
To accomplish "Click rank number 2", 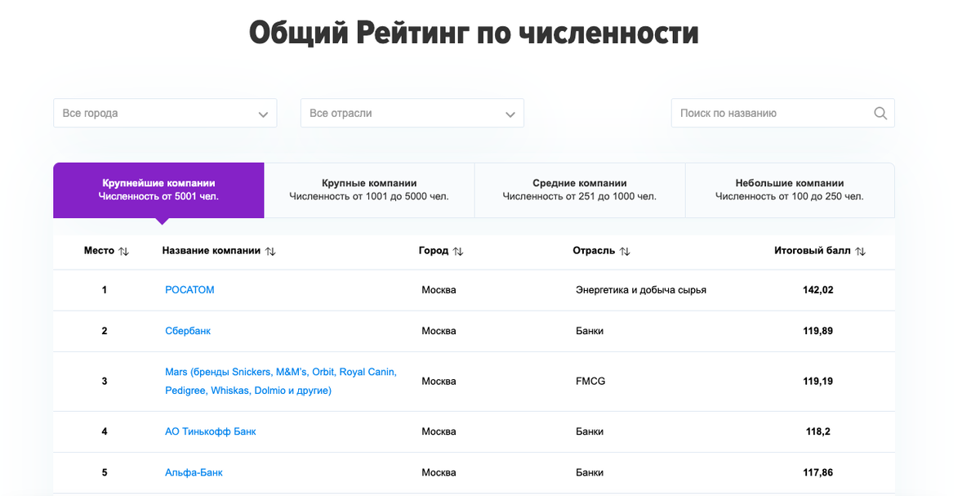I will [x=105, y=331].
